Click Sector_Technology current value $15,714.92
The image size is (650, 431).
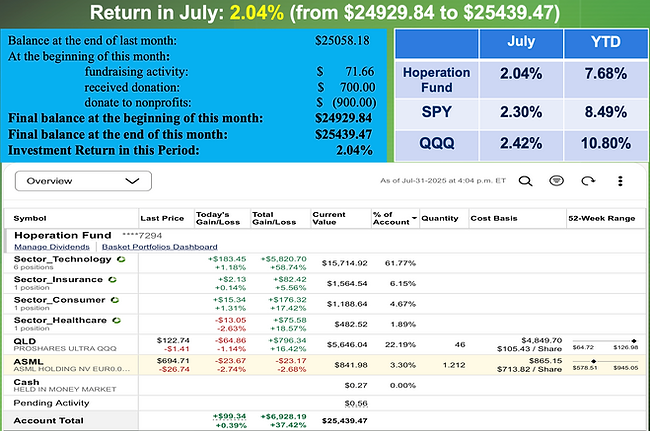tap(344, 263)
